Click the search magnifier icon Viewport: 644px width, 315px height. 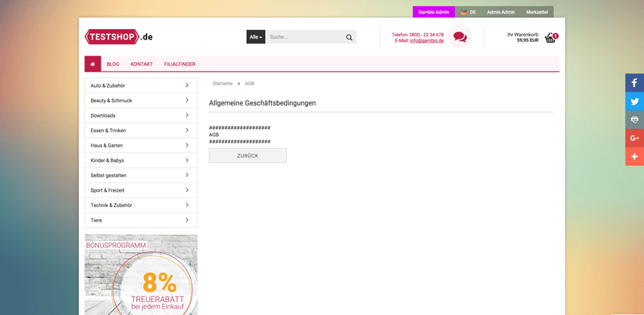(349, 37)
